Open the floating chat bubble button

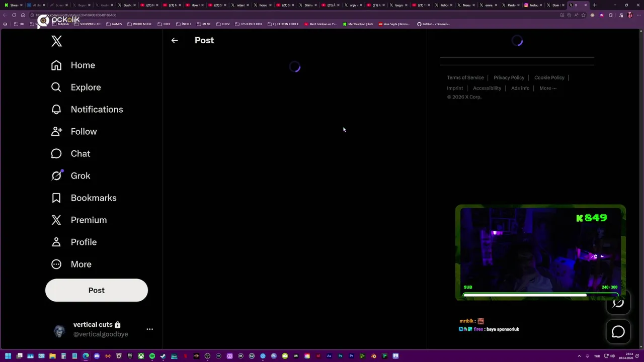(618, 332)
